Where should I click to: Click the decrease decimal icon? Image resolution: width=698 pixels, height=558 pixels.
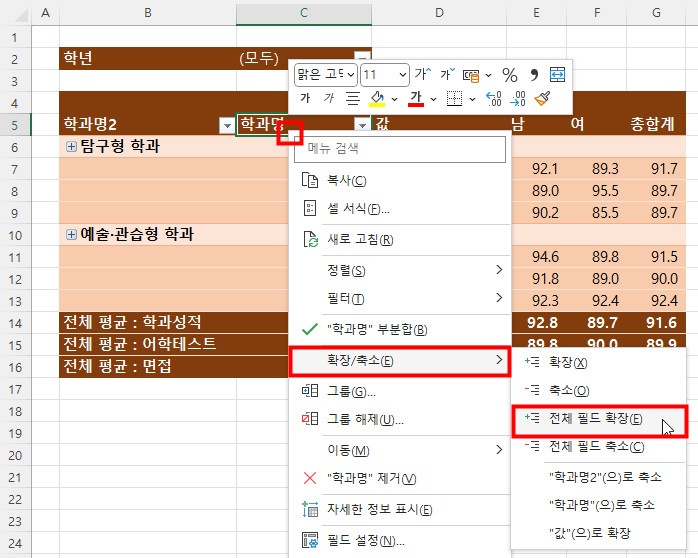tap(518, 99)
